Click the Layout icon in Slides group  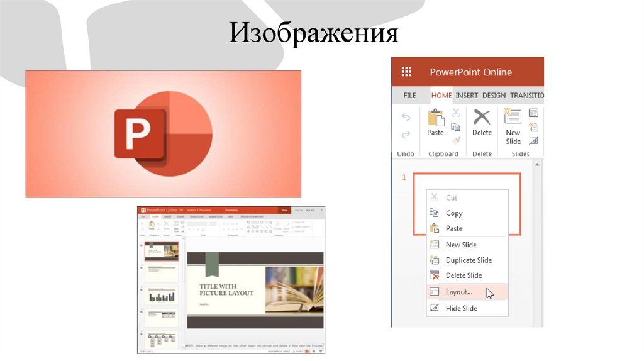pyautogui.click(x=533, y=113)
